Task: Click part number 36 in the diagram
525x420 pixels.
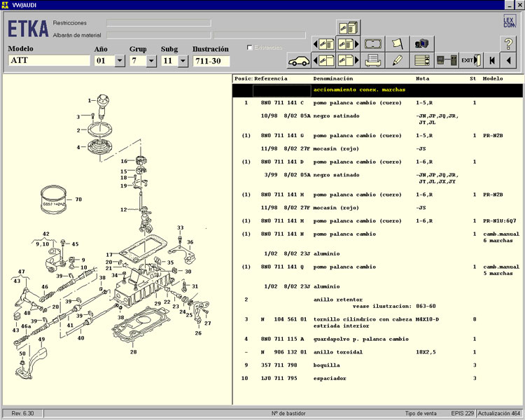Action: [x=190, y=241]
